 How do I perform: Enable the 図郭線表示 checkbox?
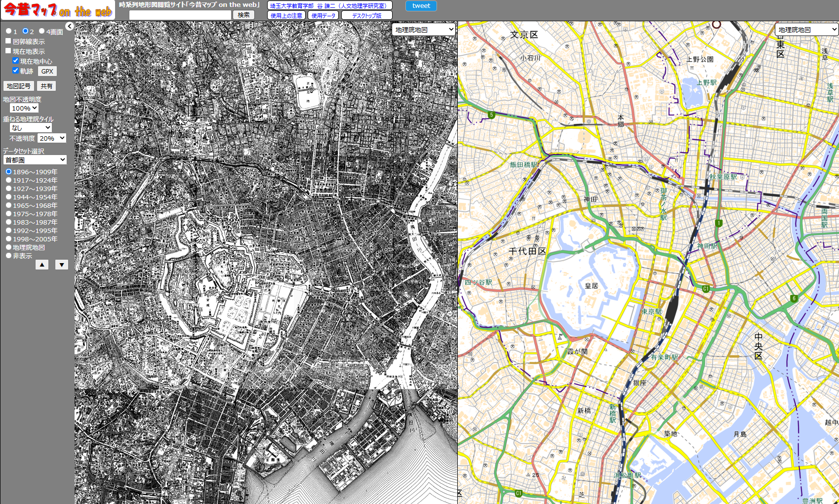tap(8, 41)
